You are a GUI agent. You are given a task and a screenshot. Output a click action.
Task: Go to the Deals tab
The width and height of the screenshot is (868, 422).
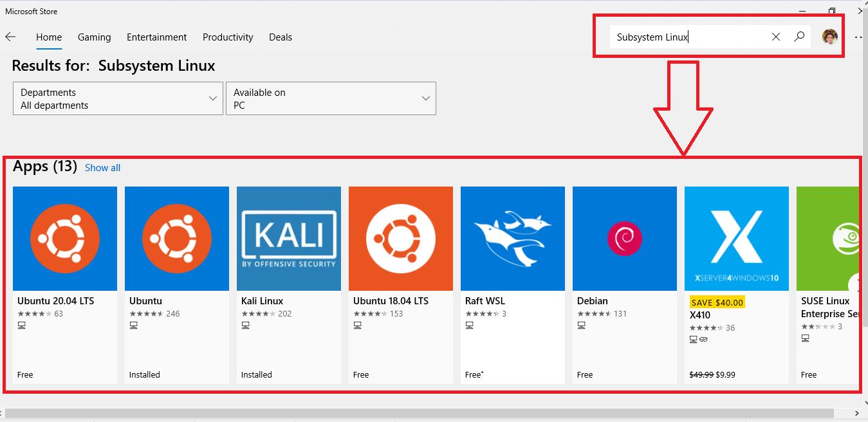[281, 37]
